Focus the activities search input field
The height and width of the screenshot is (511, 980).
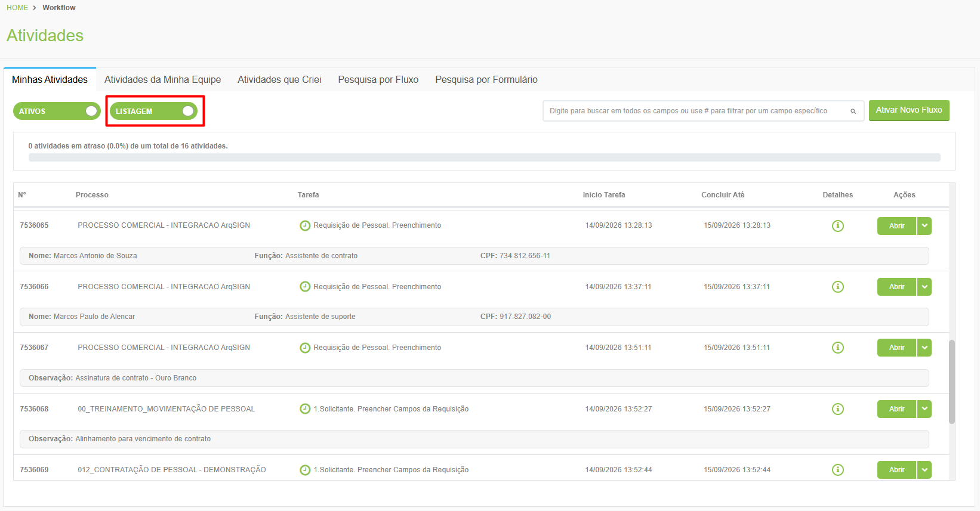point(696,111)
